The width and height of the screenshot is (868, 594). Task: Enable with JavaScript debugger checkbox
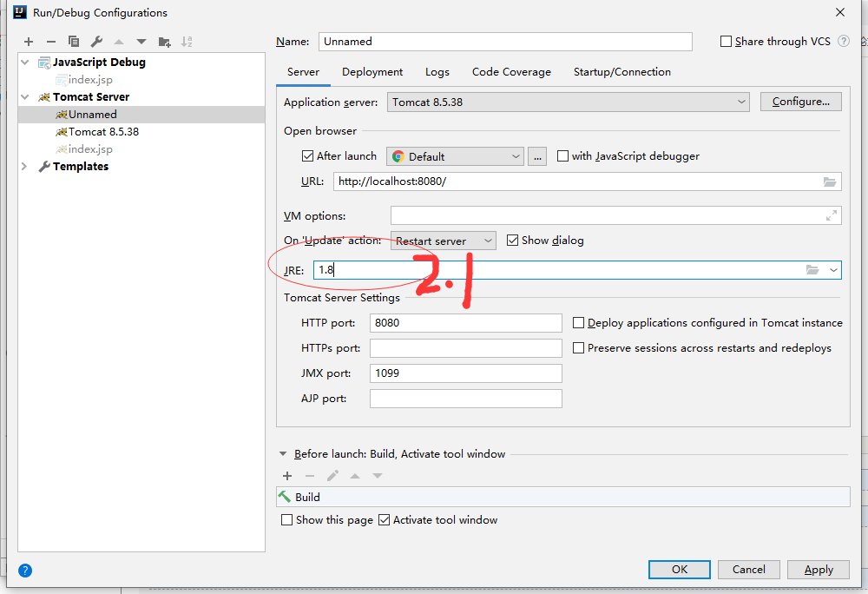(562, 156)
